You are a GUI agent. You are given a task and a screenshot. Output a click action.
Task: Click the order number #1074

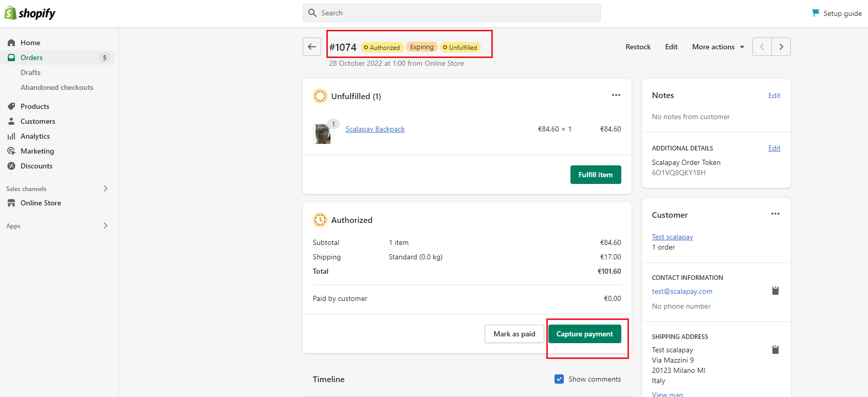[343, 47]
